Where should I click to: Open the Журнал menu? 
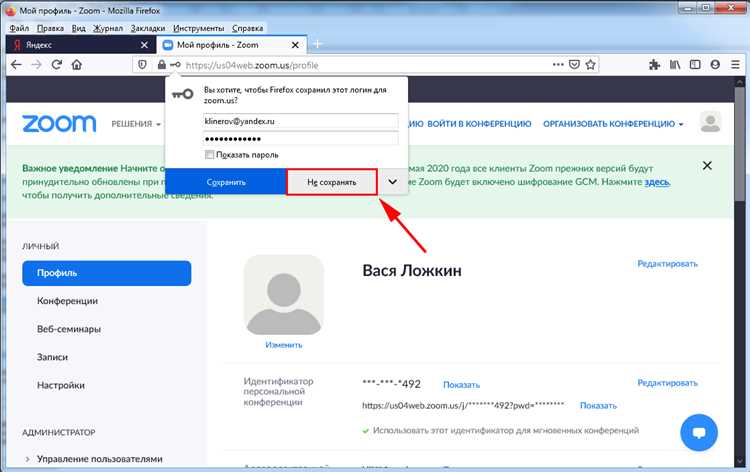click(108, 28)
